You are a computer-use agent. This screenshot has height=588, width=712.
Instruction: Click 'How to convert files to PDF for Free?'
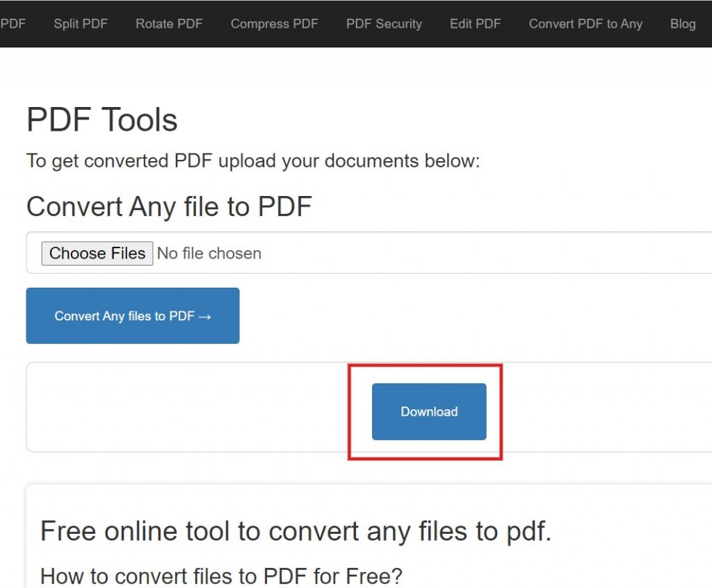[x=221, y=575]
